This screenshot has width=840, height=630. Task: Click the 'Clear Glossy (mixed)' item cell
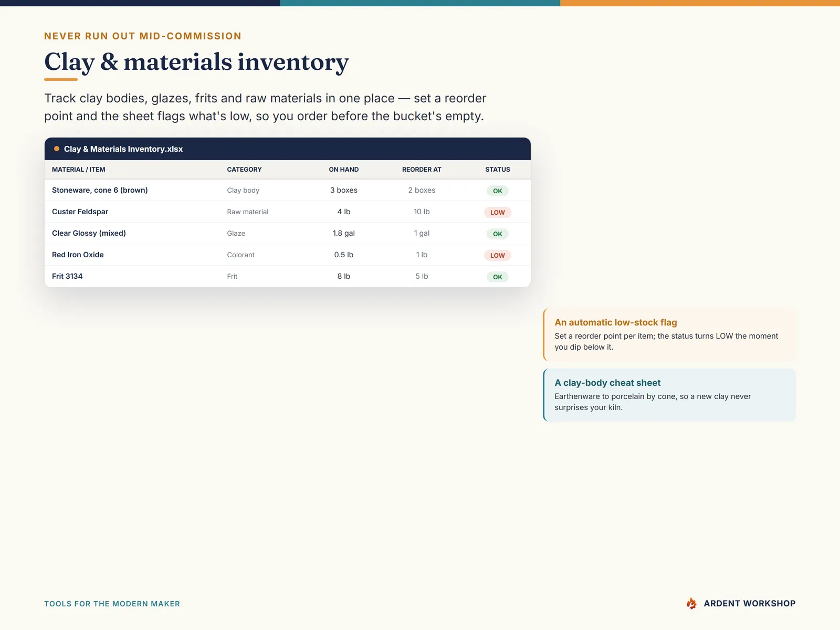(89, 233)
